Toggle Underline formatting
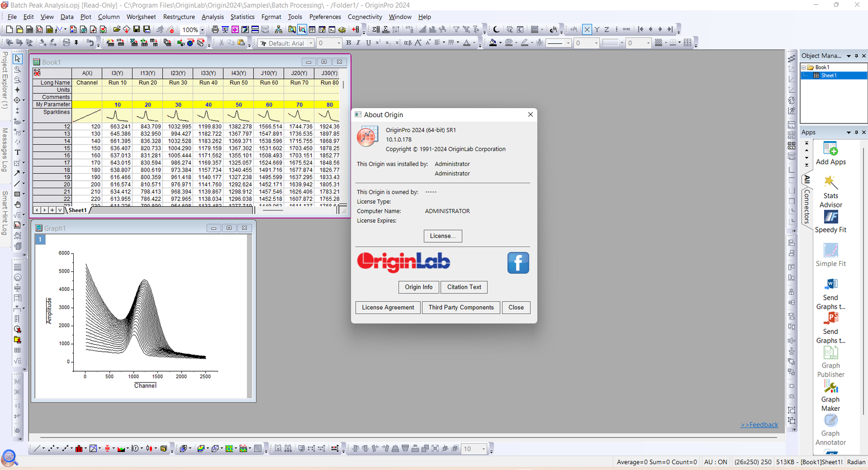This screenshot has width=868, height=470. tap(368, 43)
